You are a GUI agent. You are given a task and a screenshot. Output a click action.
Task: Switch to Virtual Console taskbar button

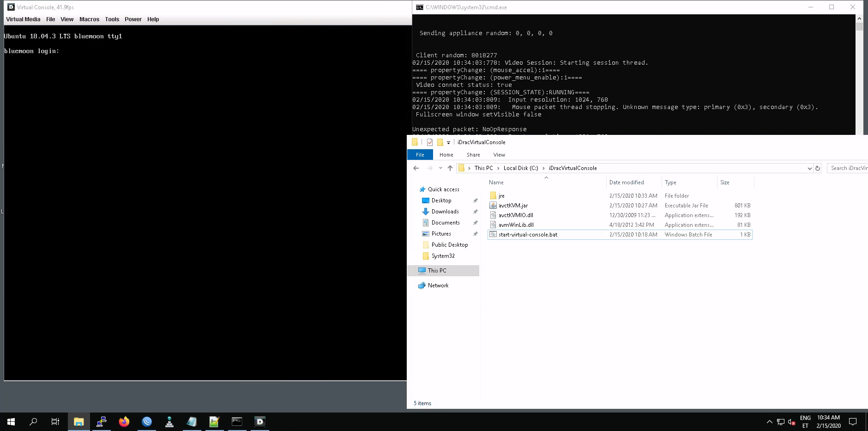tap(259, 421)
